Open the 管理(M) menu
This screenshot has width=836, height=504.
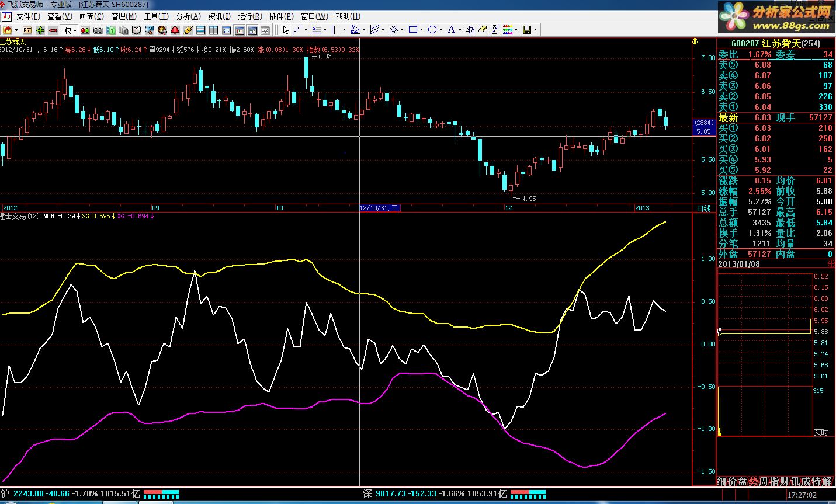coord(124,16)
